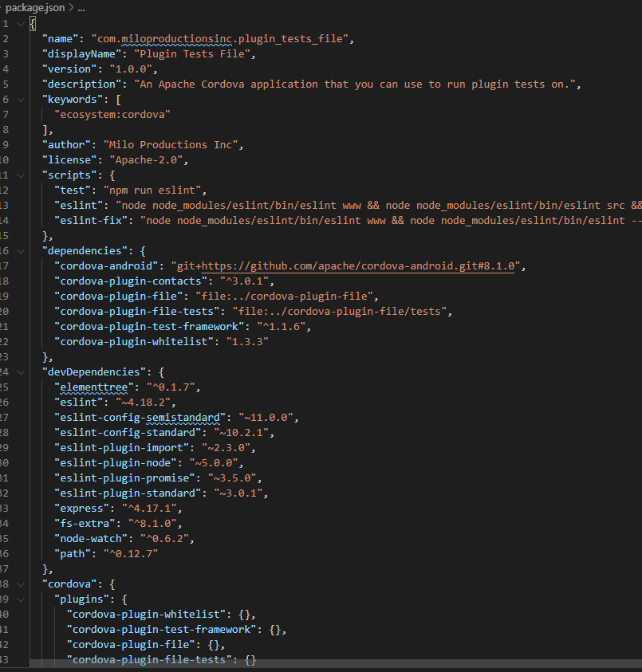Collapse the "scripts" object fold arrow

click(x=20, y=175)
